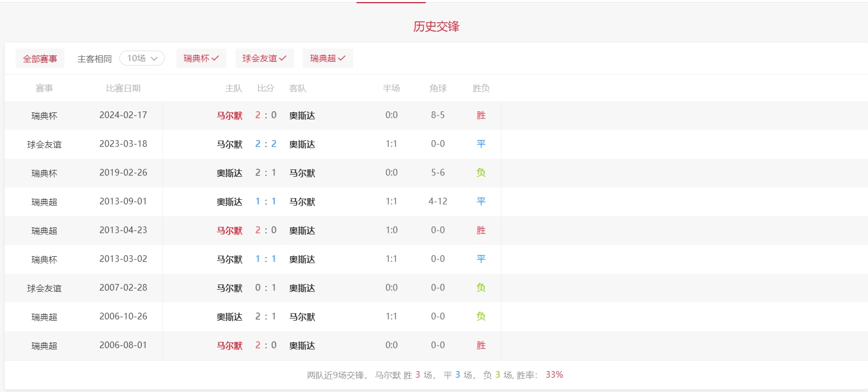
Task: Click the 角球 column header
Action: point(438,88)
